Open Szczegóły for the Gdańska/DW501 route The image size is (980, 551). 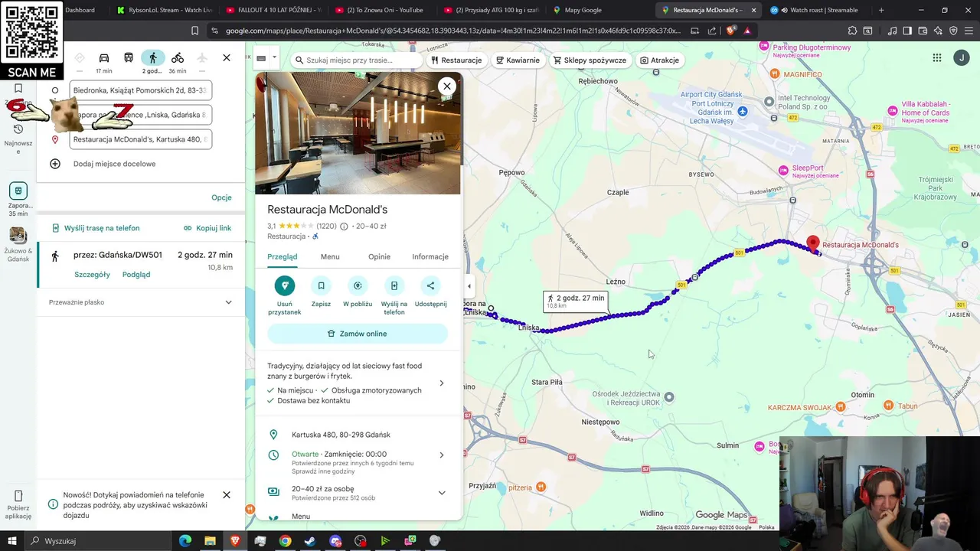(92, 275)
